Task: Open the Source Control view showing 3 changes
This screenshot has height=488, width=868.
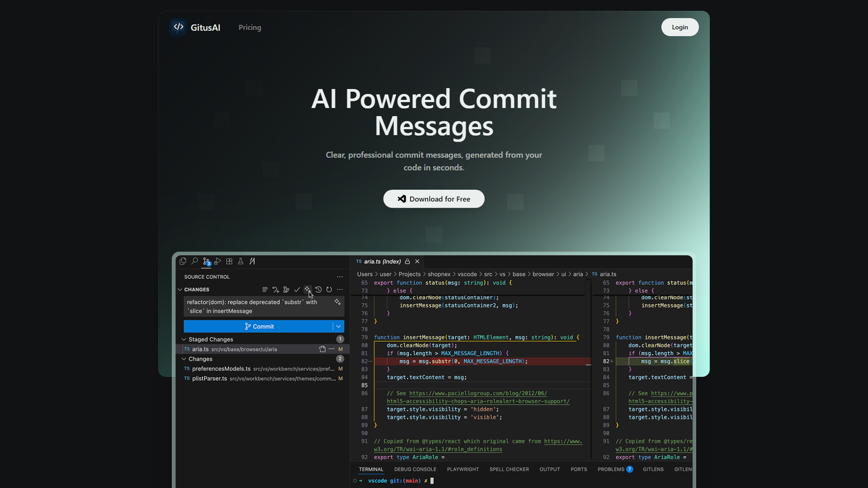Action: [206, 261]
